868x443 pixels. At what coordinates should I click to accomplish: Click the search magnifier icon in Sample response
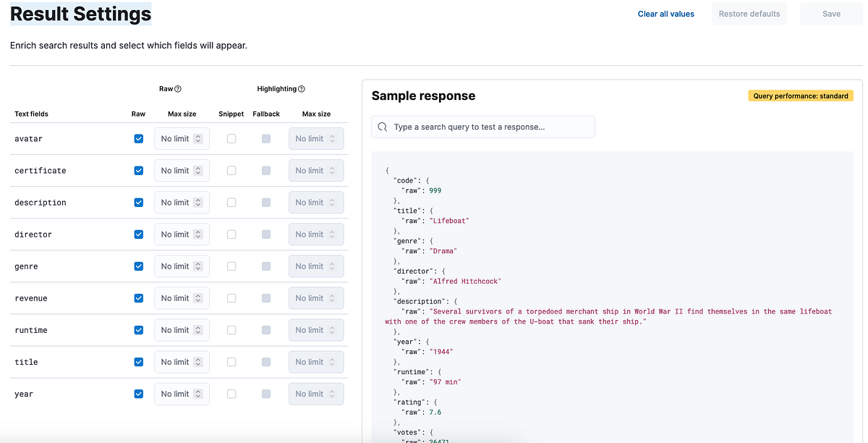tap(383, 127)
